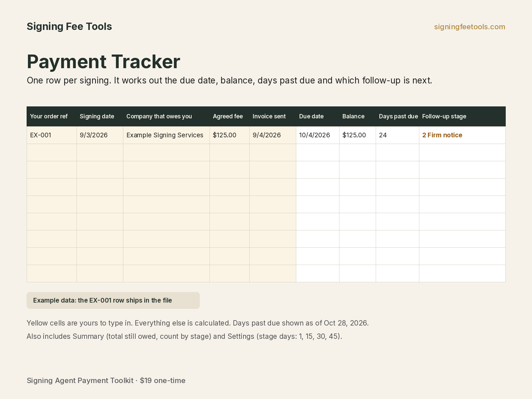Select the balance cell showing $125.00
This screenshot has width=532, height=399.
[357, 135]
